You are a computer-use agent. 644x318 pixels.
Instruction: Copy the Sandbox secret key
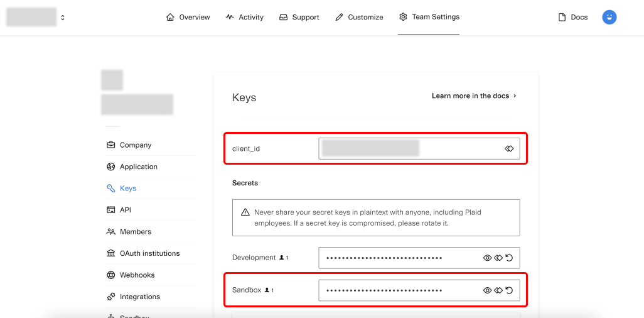click(x=498, y=290)
